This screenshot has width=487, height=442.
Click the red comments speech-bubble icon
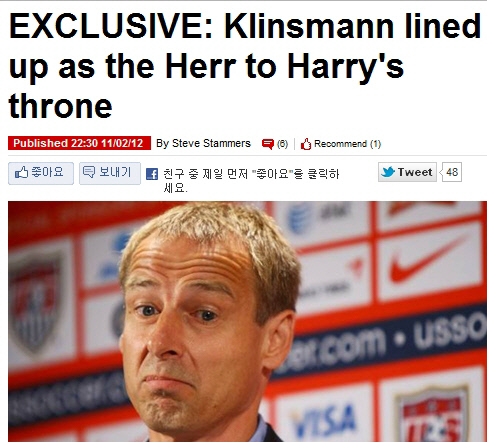pos(268,144)
